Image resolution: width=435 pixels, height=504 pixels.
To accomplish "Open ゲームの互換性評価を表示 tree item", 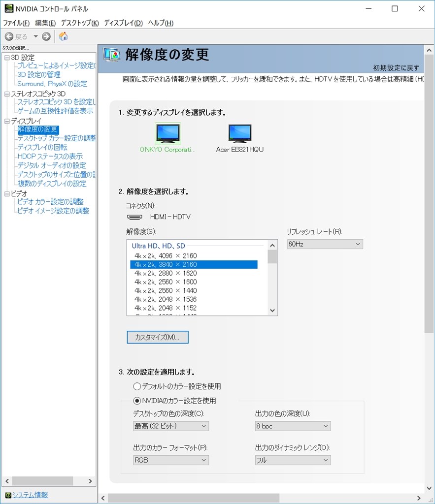I will pos(55,111).
